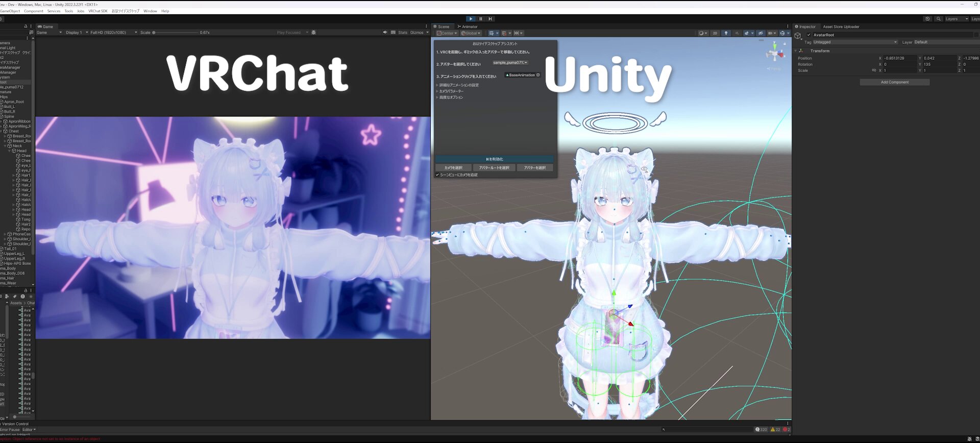Toggle the Game view shortcuts keyboard icon
Image resolution: width=980 pixels, height=443 pixels.
coord(393,33)
